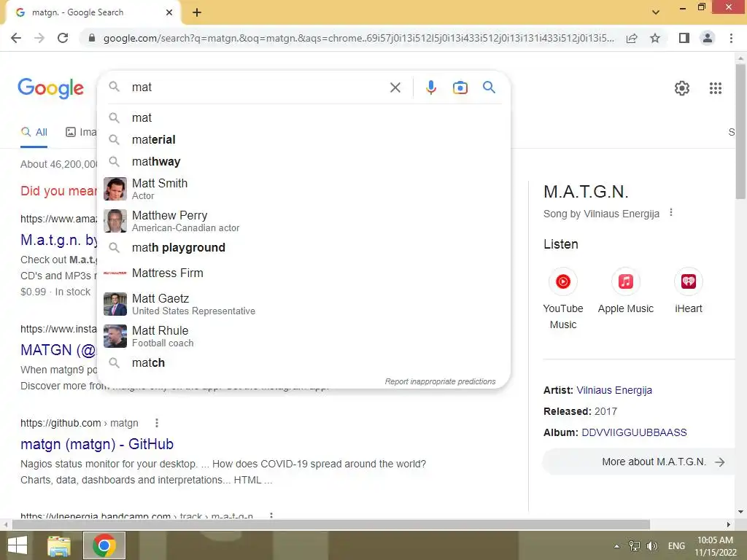This screenshot has width=747, height=560.
Task: Click the scroll right arrow
Action: (x=729, y=525)
